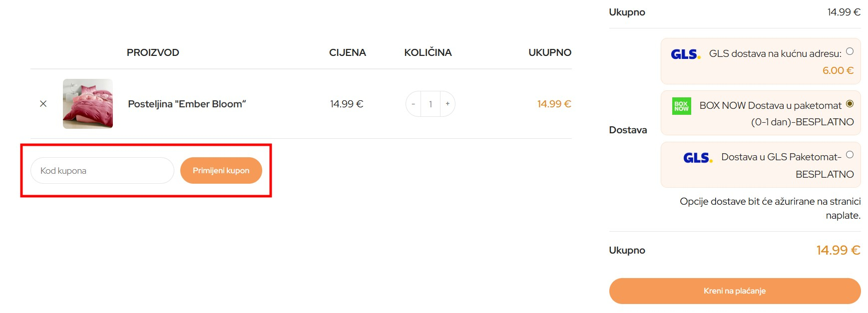Click the GLS logo for home delivery
This screenshot has width=868, height=313.
[x=685, y=54]
